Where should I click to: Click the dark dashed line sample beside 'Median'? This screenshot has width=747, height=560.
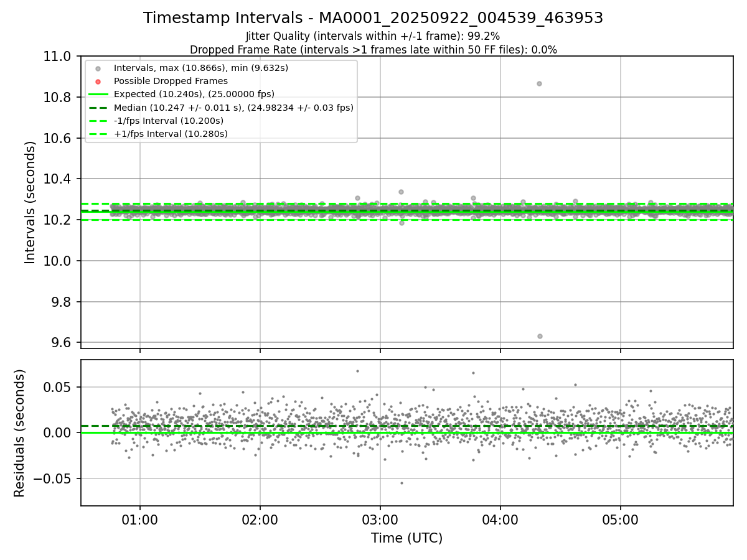98,108
